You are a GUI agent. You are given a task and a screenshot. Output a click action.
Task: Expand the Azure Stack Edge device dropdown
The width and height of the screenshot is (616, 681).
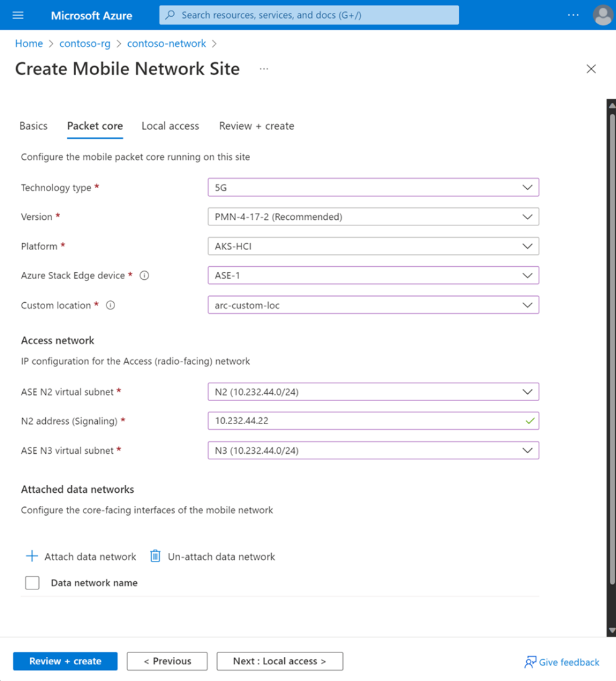373,275
